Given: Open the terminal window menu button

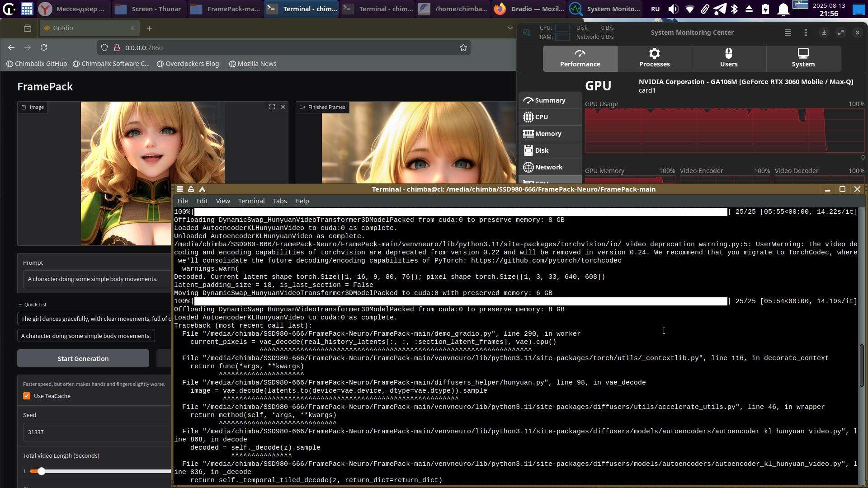Looking at the screenshot, I should point(180,189).
